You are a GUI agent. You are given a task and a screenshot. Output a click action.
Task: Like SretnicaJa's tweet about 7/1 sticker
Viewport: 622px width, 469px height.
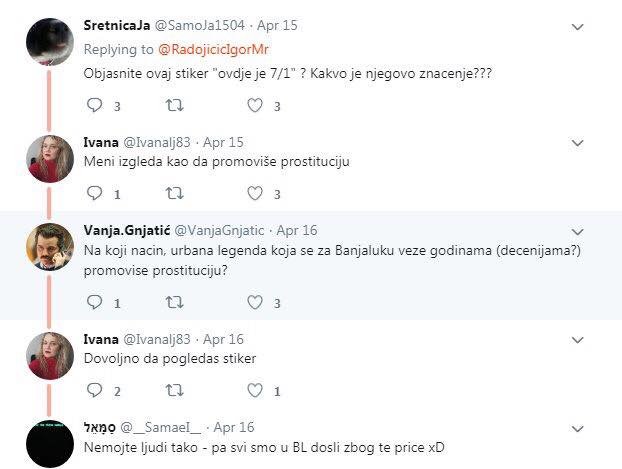(254, 105)
